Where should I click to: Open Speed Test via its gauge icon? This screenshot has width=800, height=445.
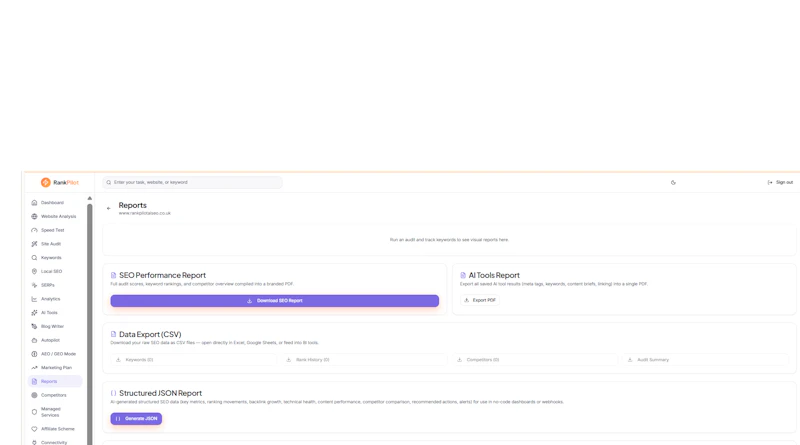point(34,230)
